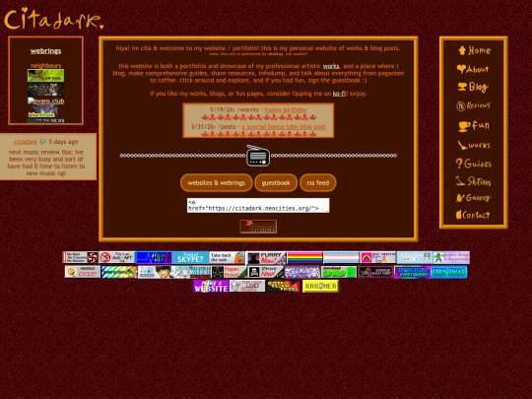Click the yellow 'KROMER' badge
The image size is (532, 399).
320,286
